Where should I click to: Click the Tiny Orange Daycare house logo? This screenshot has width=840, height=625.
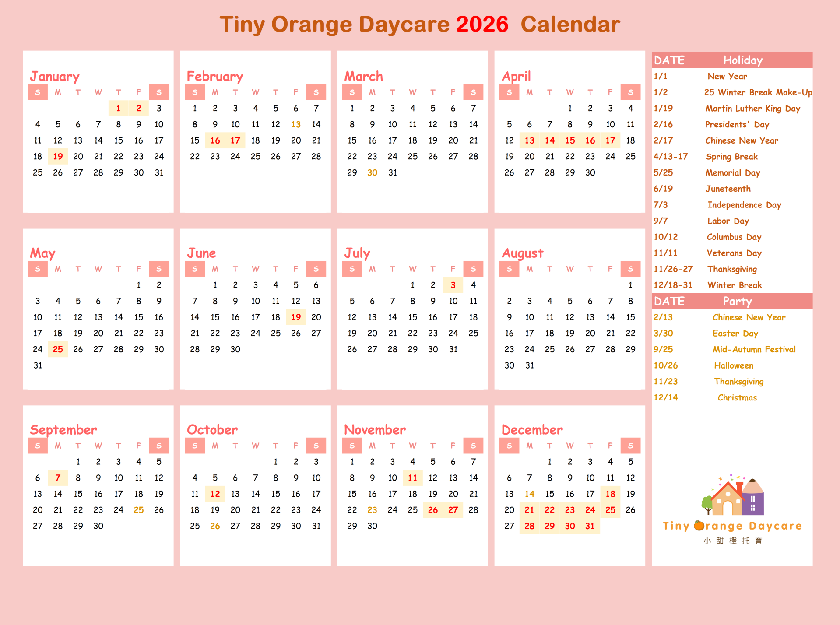[733, 495]
